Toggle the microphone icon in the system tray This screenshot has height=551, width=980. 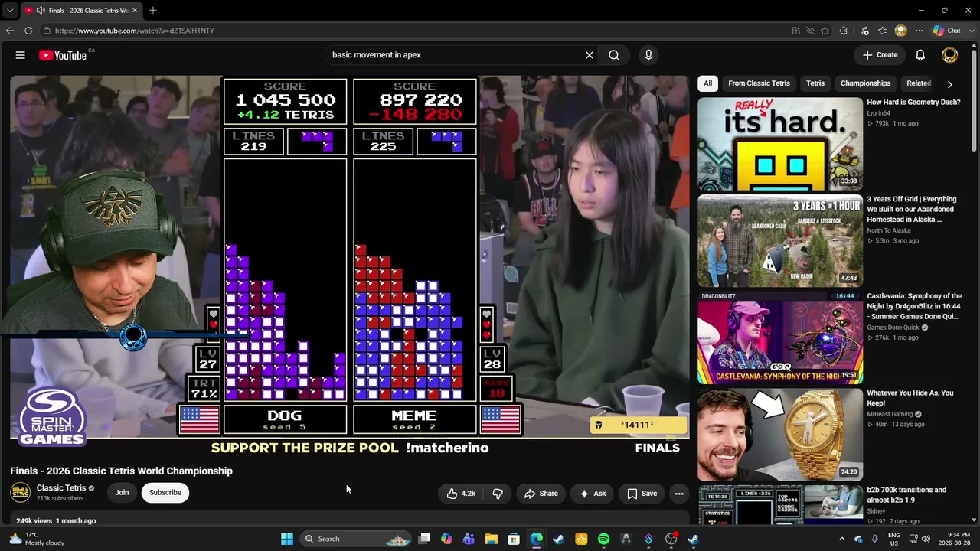(874, 539)
